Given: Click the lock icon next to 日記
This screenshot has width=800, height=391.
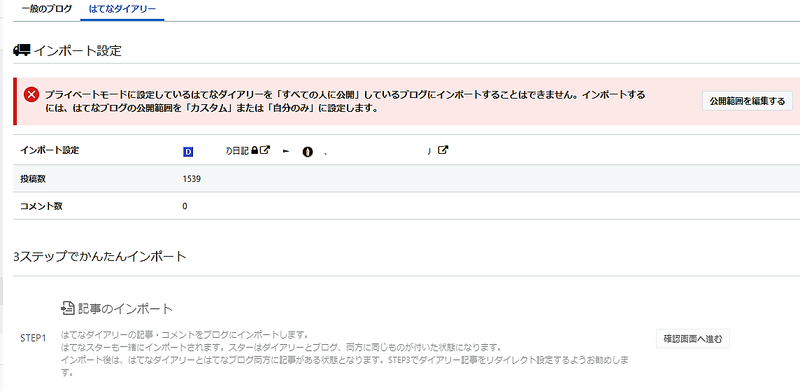Looking at the screenshot, I should click(255, 150).
